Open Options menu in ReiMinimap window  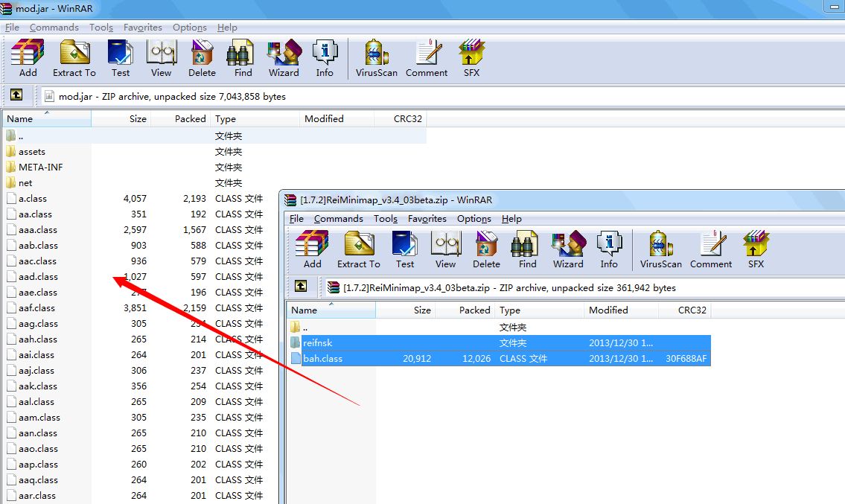point(474,219)
